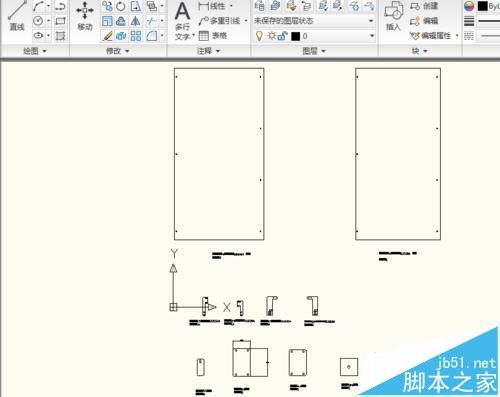Screen dimensions: 500x397
Task: Open the lineweight selection dropdown
Action: (x=489, y=21)
